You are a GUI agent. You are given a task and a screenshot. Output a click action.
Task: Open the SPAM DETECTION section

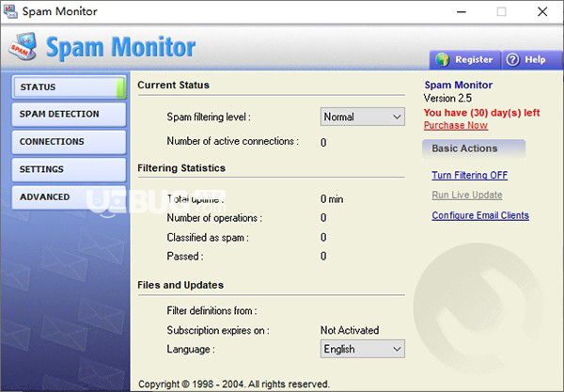click(69, 114)
